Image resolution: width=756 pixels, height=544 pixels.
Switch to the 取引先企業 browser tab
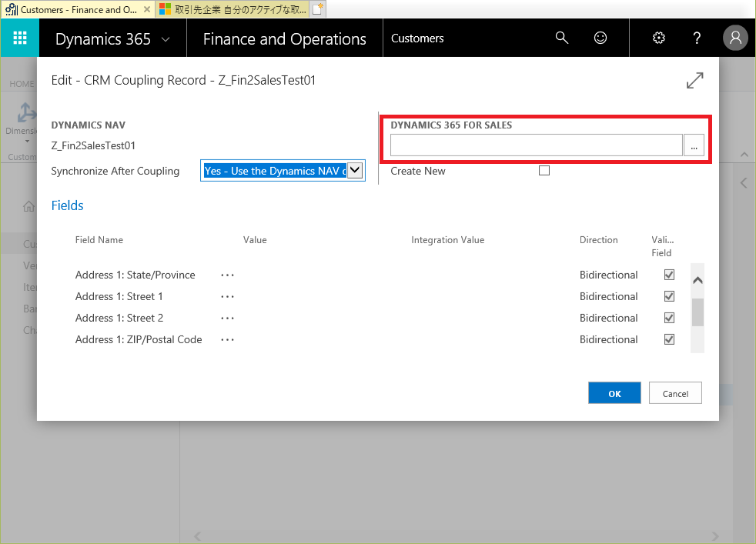tap(233, 10)
